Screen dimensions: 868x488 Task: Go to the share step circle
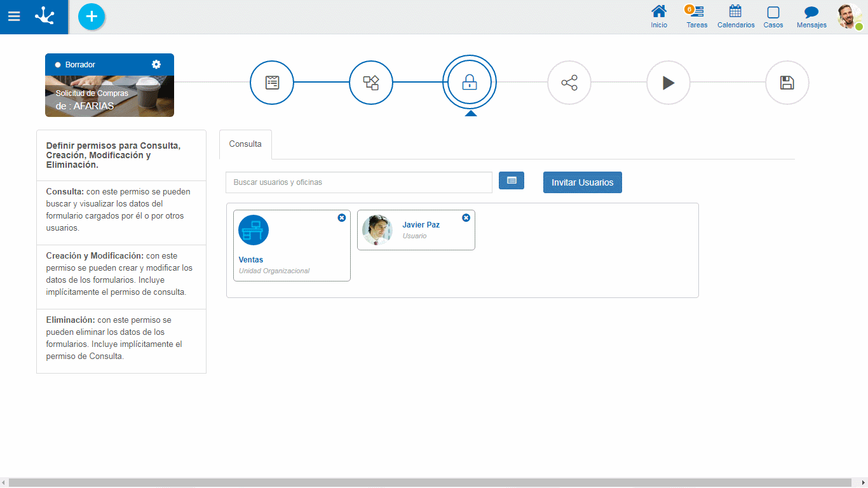pos(569,83)
